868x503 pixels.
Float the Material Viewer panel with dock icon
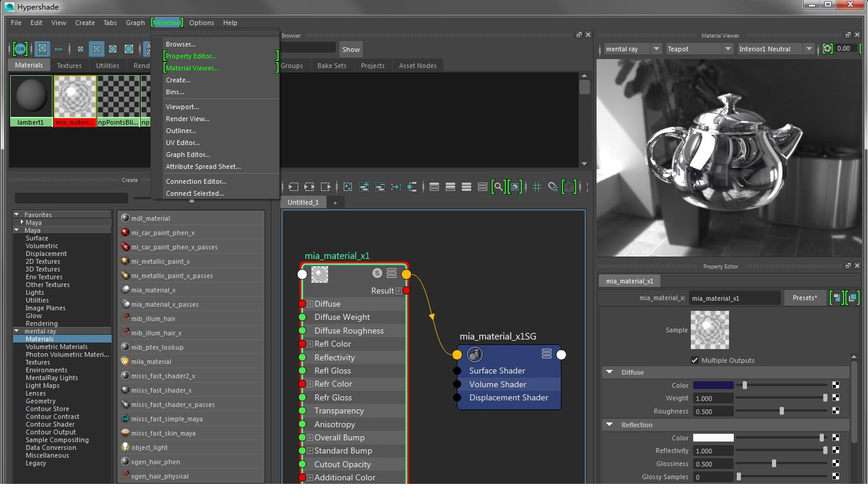point(848,35)
